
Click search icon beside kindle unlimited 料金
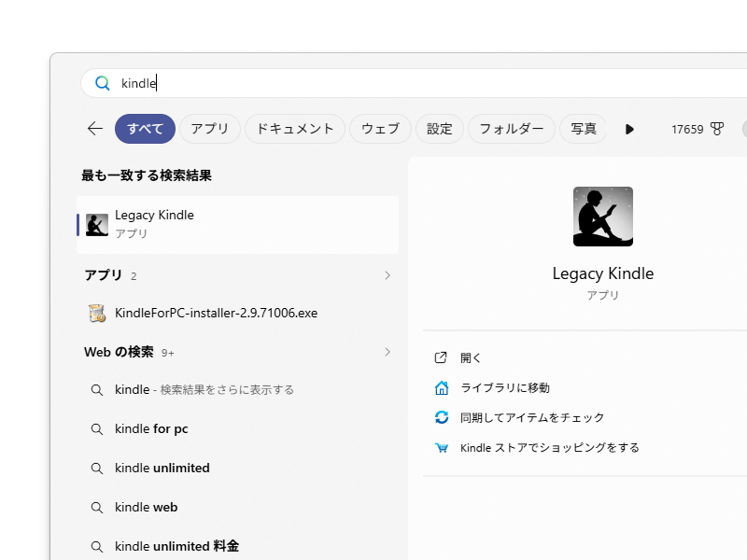coord(97,547)
